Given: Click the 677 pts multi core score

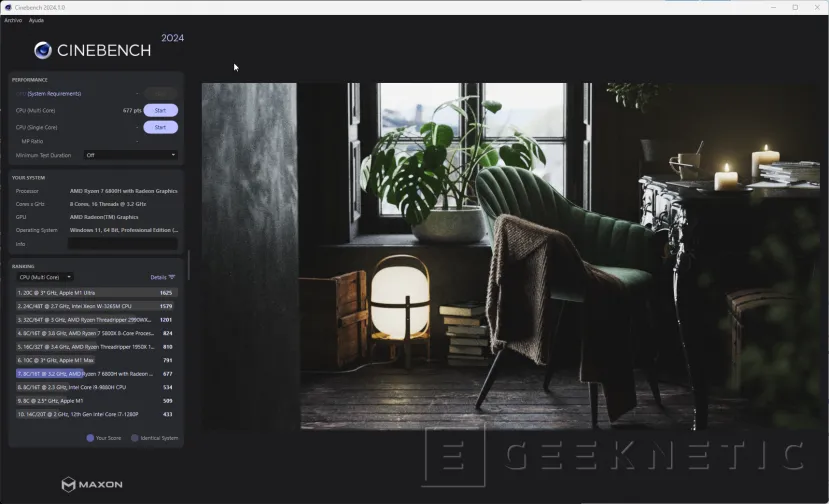Looking at the screenshot, I should coord(132,111).
